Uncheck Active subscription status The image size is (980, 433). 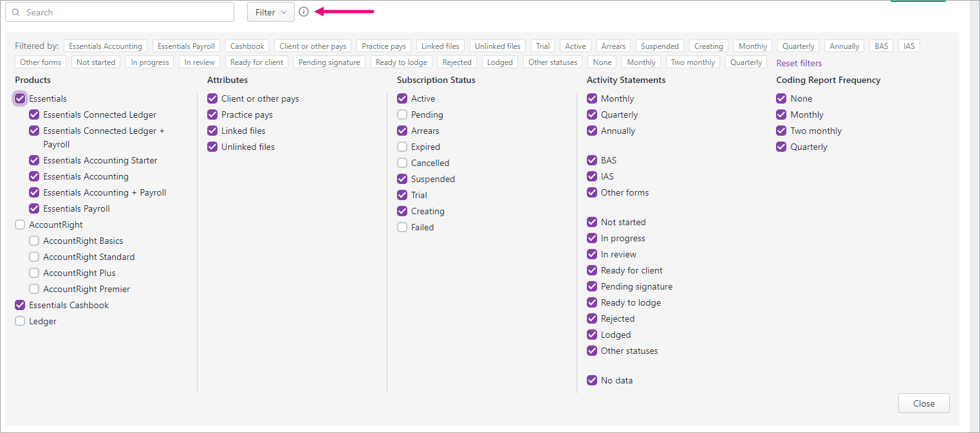tap(402, 98)
